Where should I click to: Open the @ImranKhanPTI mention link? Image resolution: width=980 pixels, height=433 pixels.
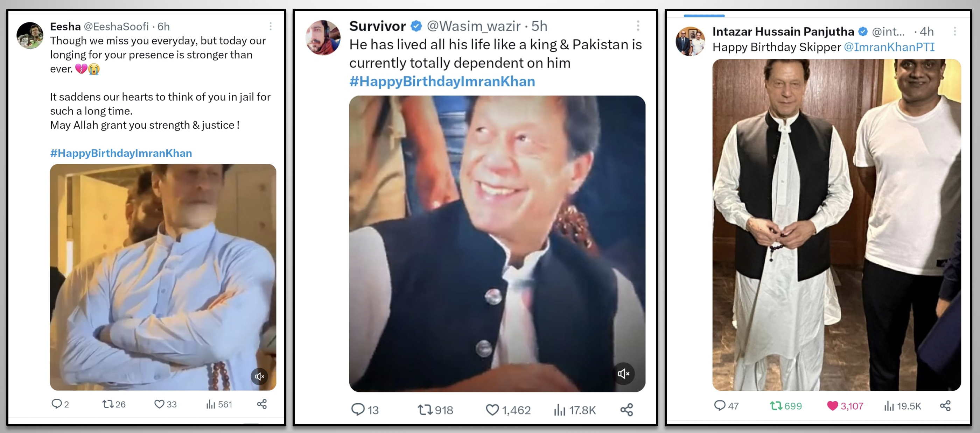(889, 47)
